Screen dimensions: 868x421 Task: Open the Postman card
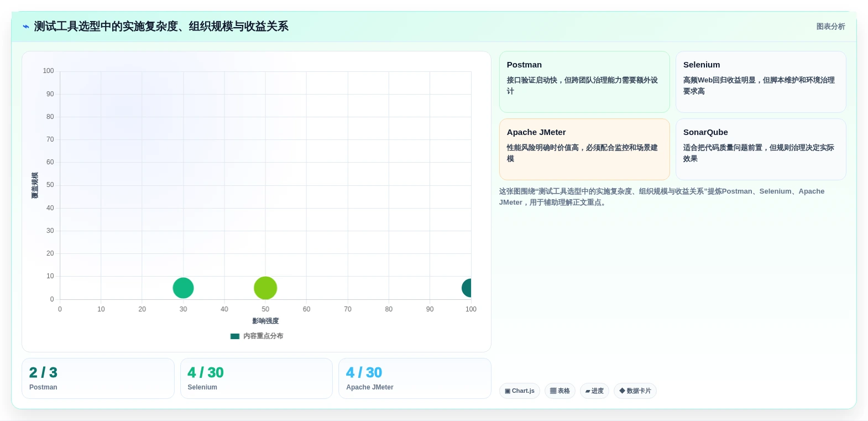point(584,82)
